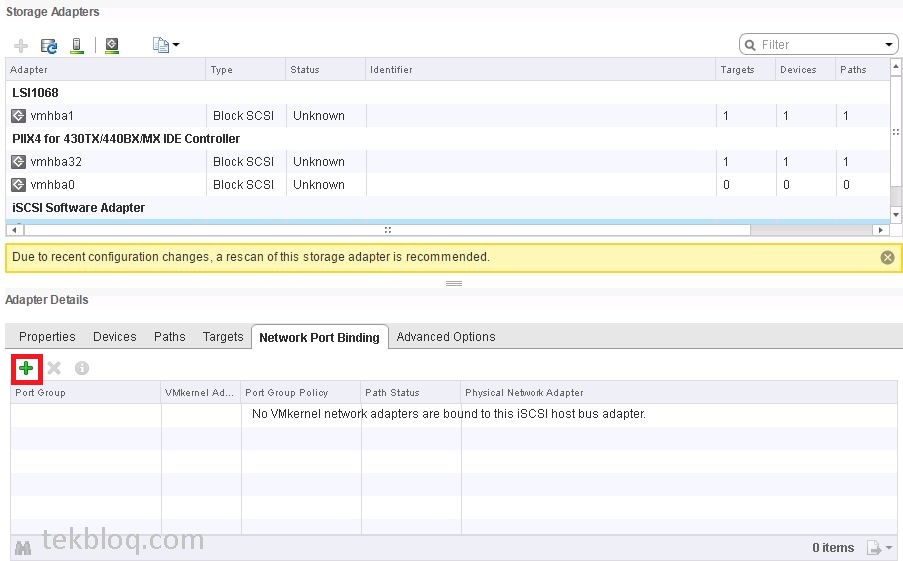Click the 0 items count label
This screenshot has width=903, height=561.
pyautogui.click(x=833, y=548)
